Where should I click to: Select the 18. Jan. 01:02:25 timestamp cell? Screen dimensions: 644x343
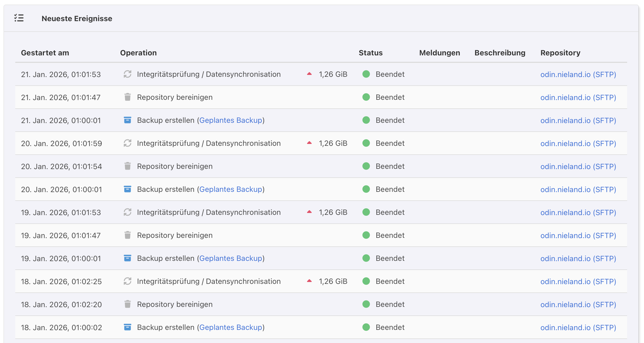click(61, 281)
